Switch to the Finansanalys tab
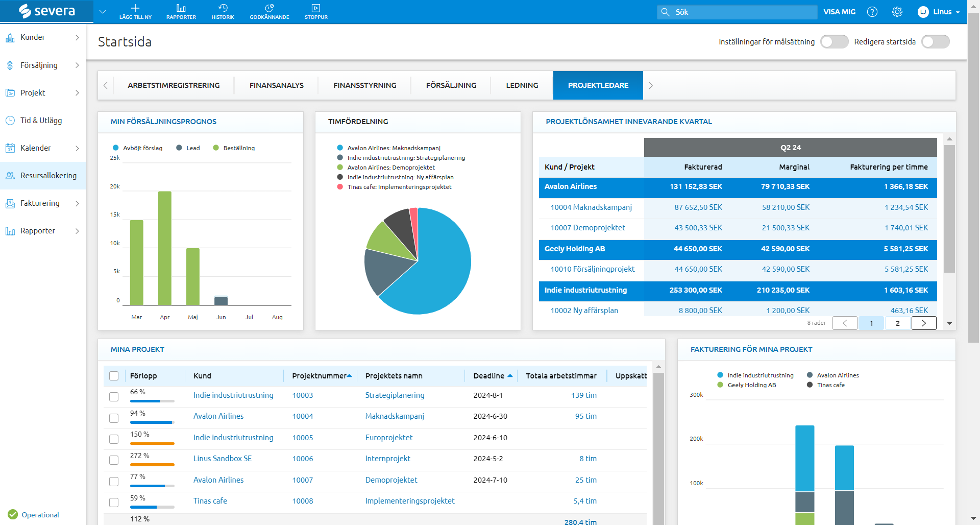Image resolution: width=980 pixels, height=525 pixels. click(276, 85)
